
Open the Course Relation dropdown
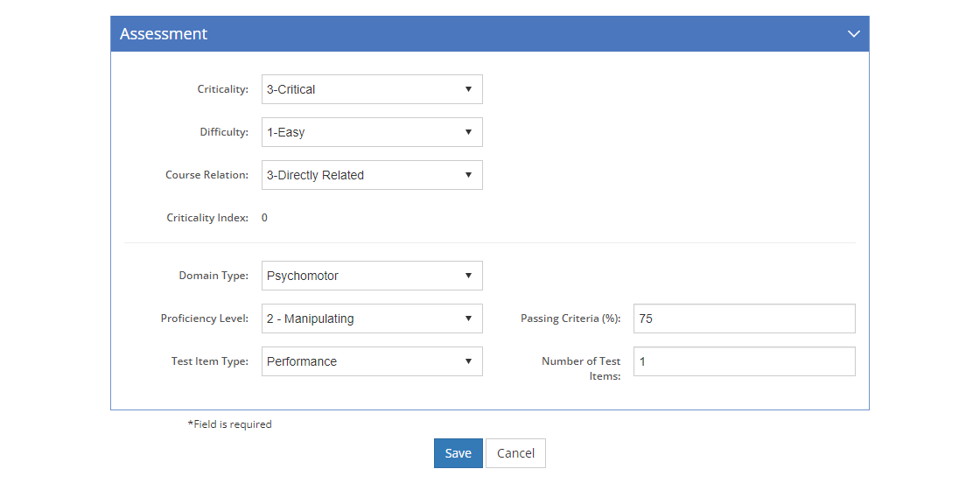[x=372, y=176]
